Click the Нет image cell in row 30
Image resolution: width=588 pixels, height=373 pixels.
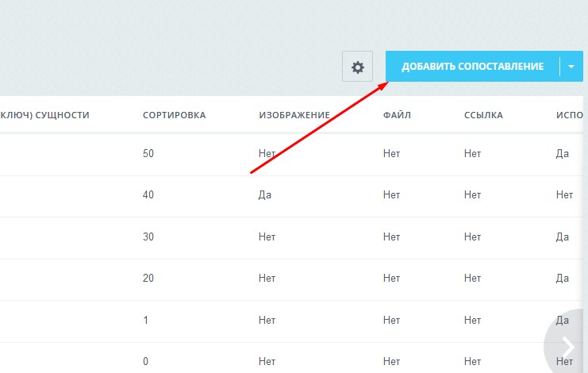point(267,236)
